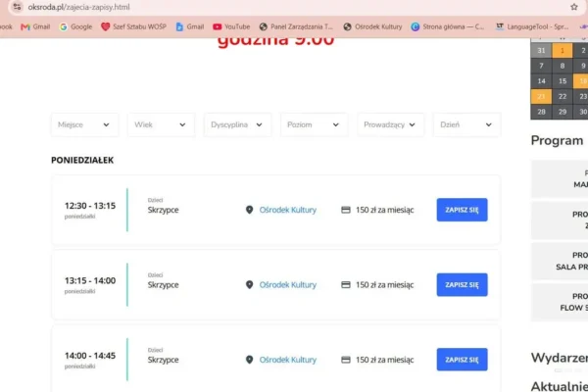Select day 15 in the calendar
588x392 pixels.
(563, 81)
